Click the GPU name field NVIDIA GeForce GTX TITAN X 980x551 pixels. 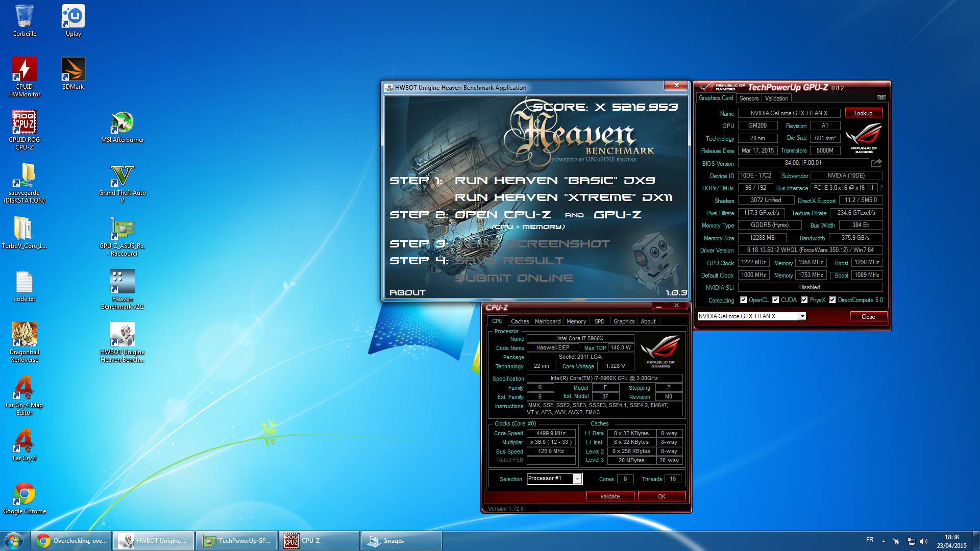click(789, 113)
